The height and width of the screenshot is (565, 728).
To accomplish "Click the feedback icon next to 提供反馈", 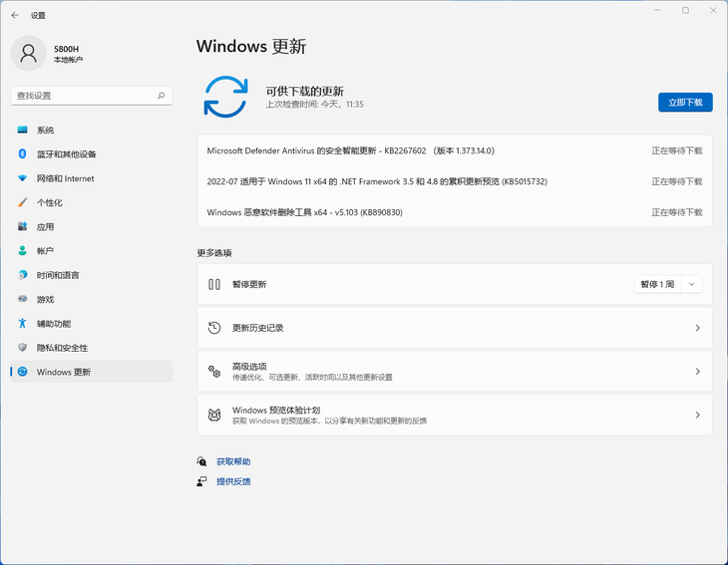I will (201, 481).
